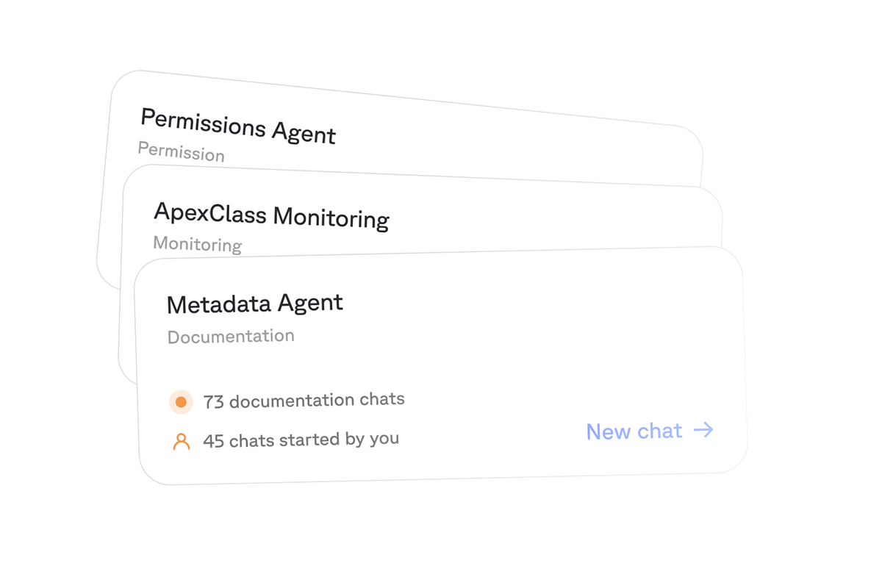
Task: Select the Documentation category label
Action: [x=231, y=337]
